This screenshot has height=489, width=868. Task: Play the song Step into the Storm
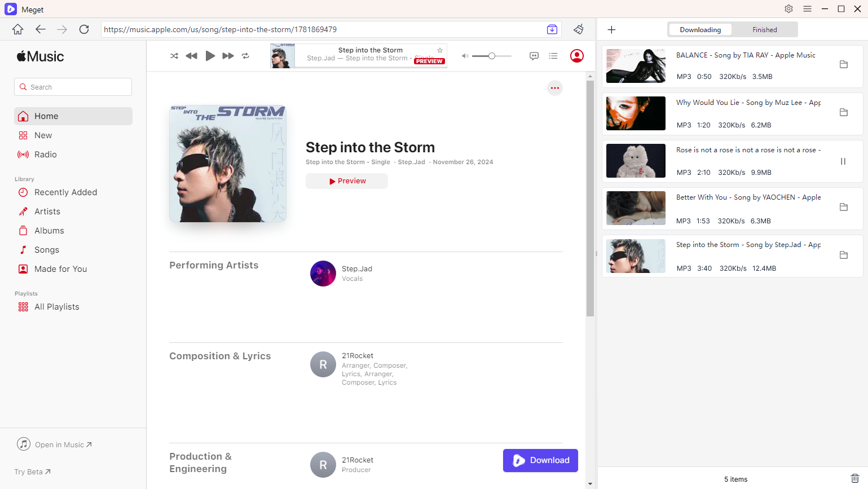[x=210, y=56]
